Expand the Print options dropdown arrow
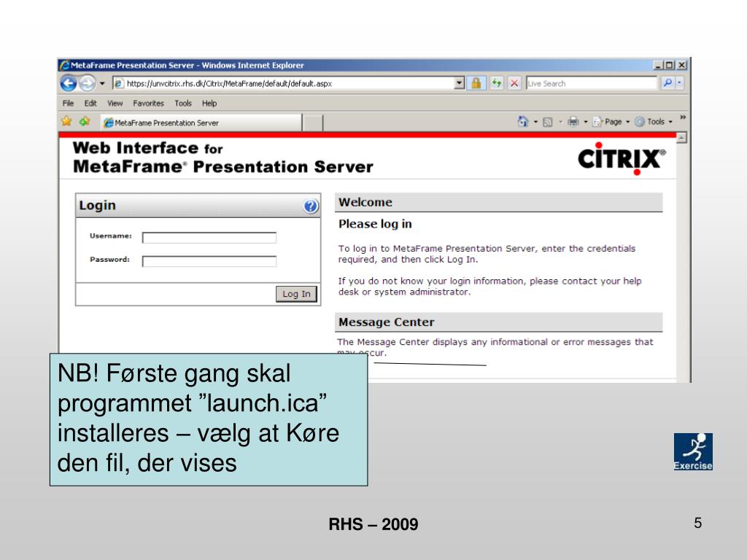Screen dimensions: 747x560 pyautogui.click(x=586, y=122)
